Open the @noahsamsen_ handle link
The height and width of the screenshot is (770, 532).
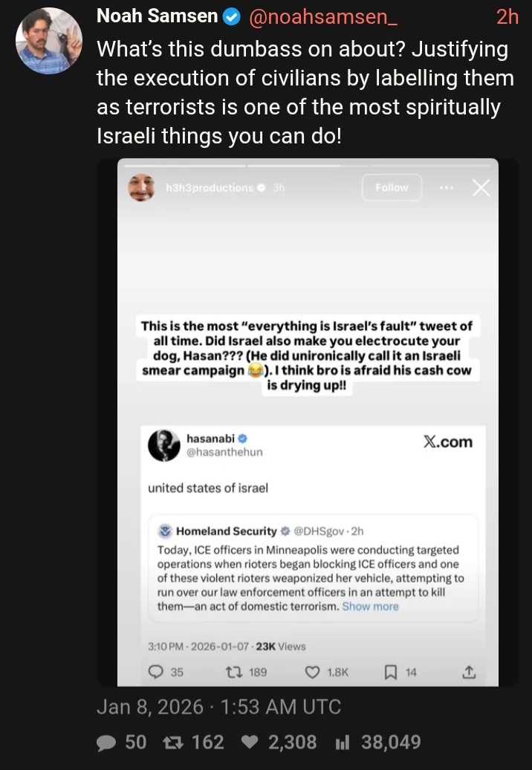coord(327,17)
